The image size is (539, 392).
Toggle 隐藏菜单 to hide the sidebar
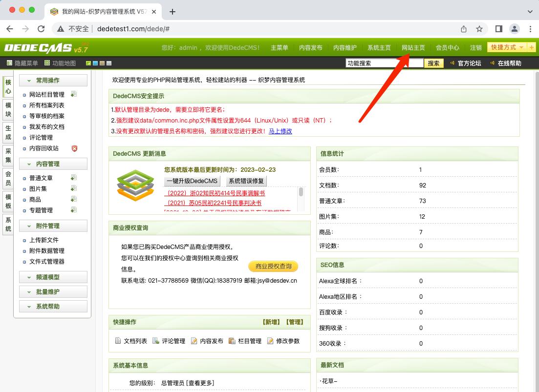[x=22, y=63]
